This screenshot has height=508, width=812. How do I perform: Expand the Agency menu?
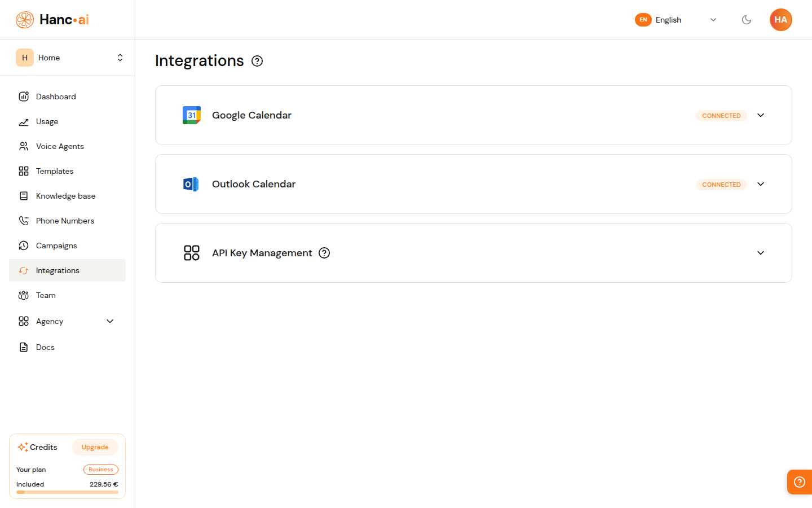110,321
